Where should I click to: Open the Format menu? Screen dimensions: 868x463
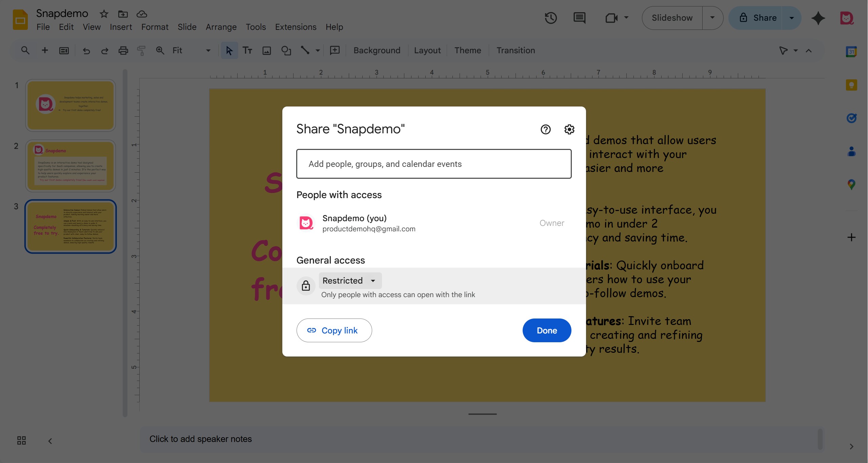tap(155, 27)
